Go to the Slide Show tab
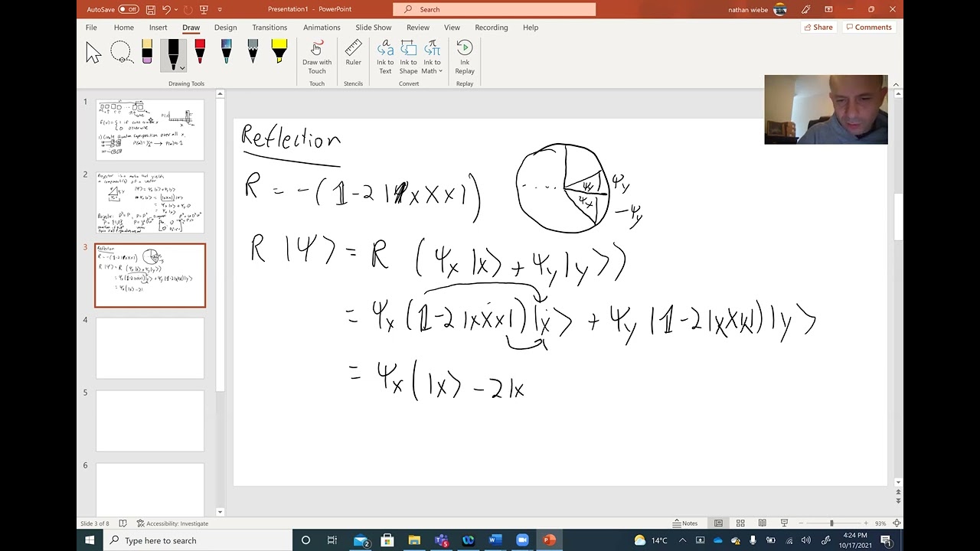This screenshot has height=551, width=980. click(x=374, y=28)
